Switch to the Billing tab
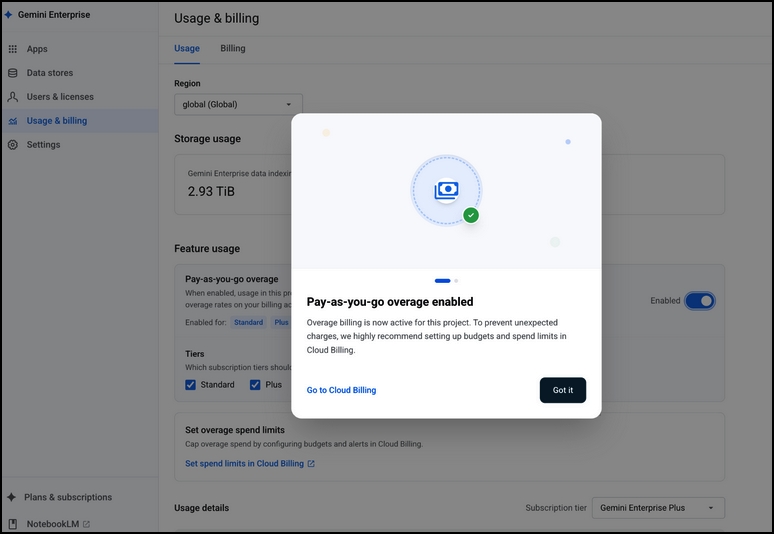Image resolution: width=774 pixels, height=534 pixels. tap(232, 48)
